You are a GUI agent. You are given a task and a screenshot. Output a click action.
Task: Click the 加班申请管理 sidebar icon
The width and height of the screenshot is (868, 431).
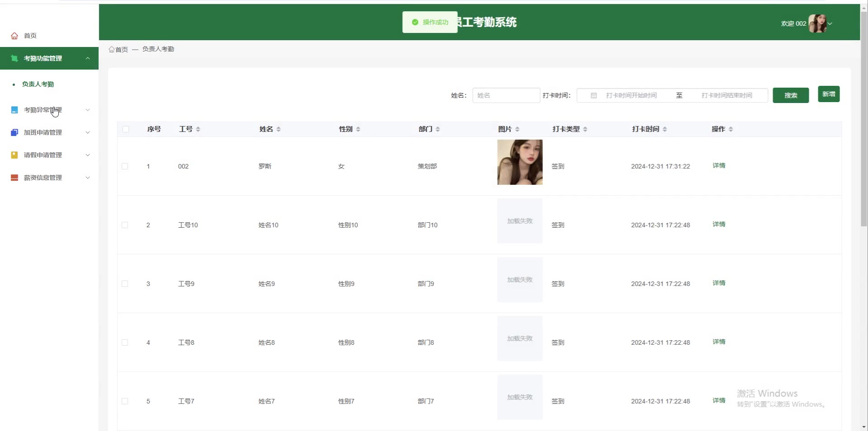[14, 132]
